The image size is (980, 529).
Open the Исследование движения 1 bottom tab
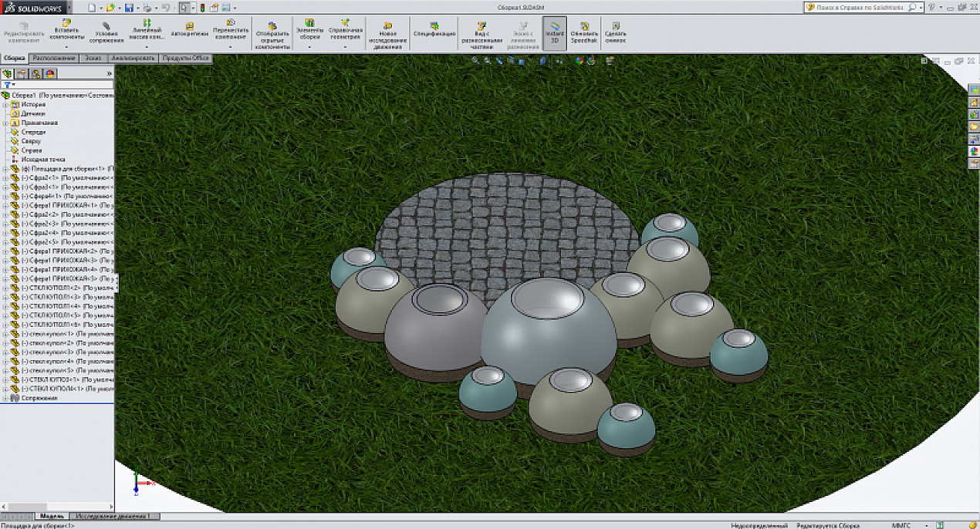(115, 516)
